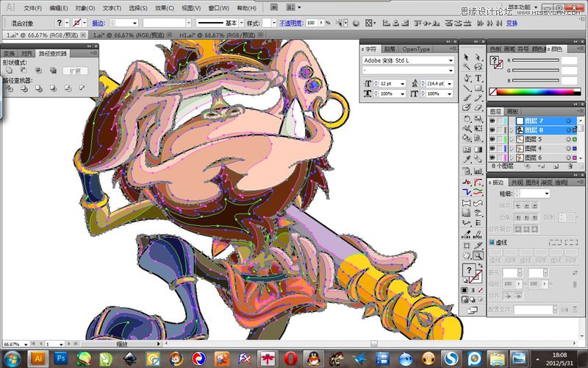Expand layer 图层 5 triangle

pyautogui.click(x=512, y=139)
